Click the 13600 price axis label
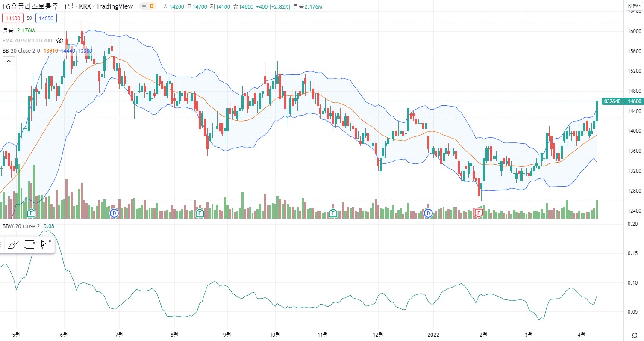The width and height of the screenshot is (644, 341). coord(634,151)
